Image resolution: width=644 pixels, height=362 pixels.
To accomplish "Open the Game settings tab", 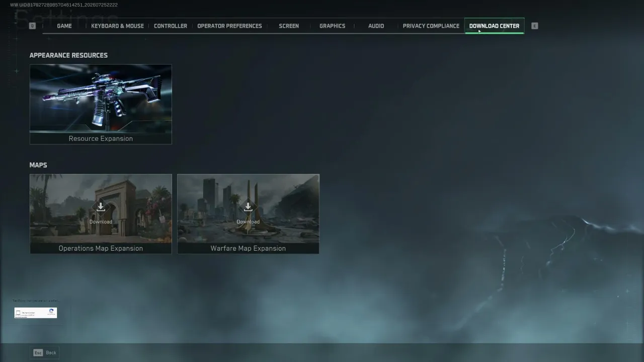I will [x=64, y=26].
